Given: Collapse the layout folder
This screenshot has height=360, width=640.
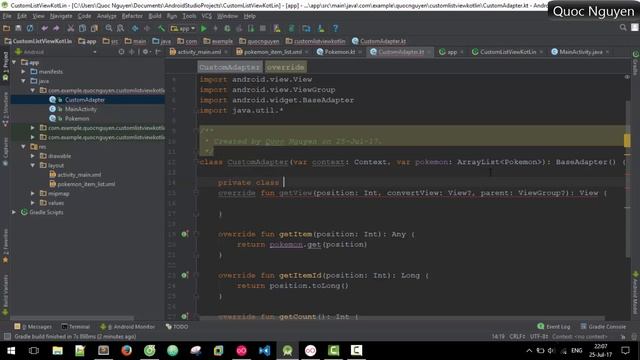Looking at the screenshot, I should tap(33, 165).
